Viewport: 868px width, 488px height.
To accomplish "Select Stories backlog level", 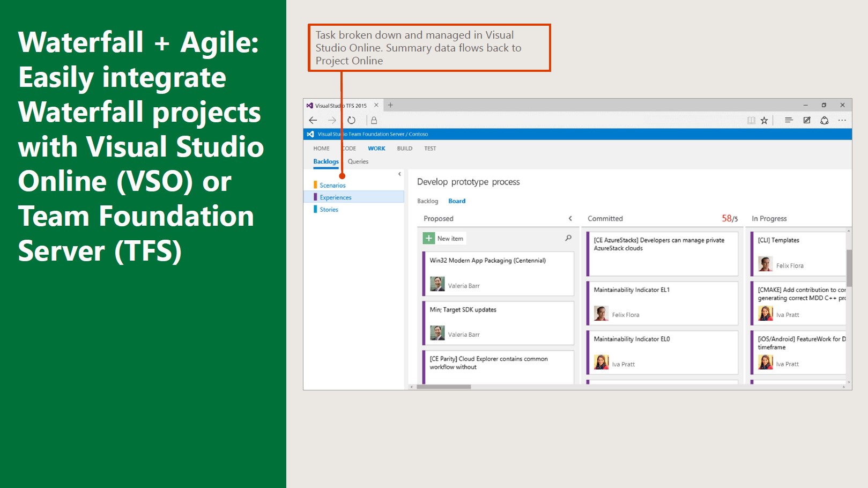I will (329, 210).
